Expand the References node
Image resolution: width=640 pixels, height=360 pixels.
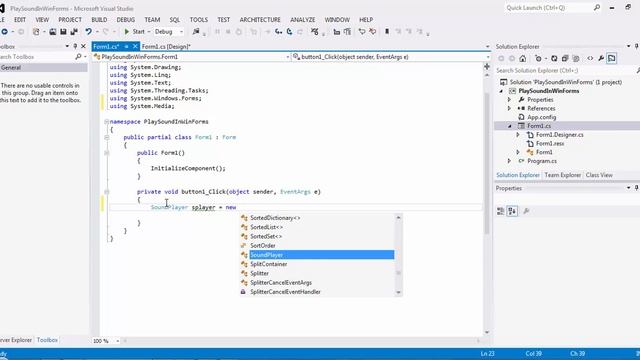pos(509,108)
